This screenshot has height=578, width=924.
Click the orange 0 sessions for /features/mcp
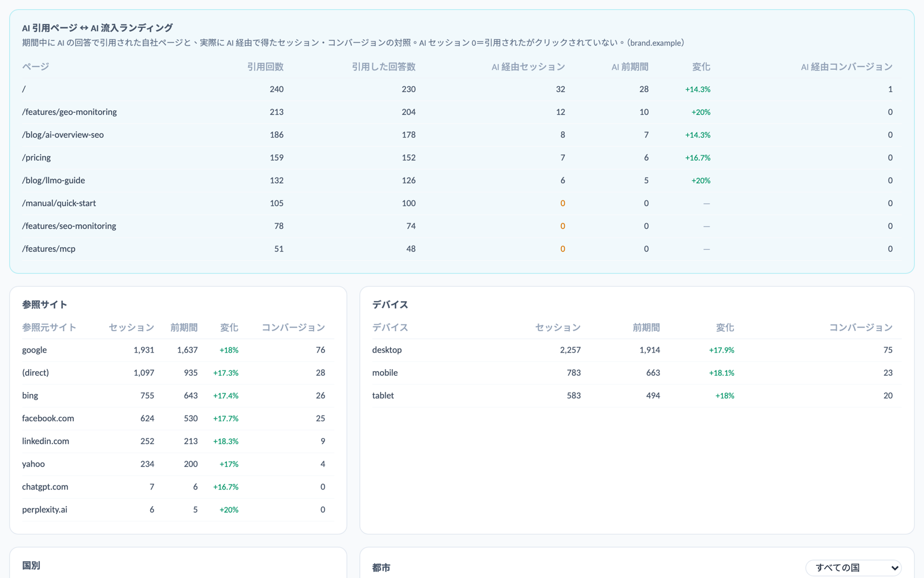[562, 249]
